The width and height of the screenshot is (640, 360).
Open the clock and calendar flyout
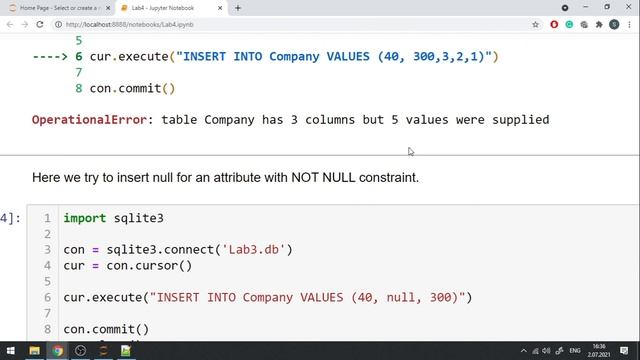coord(599,351)
